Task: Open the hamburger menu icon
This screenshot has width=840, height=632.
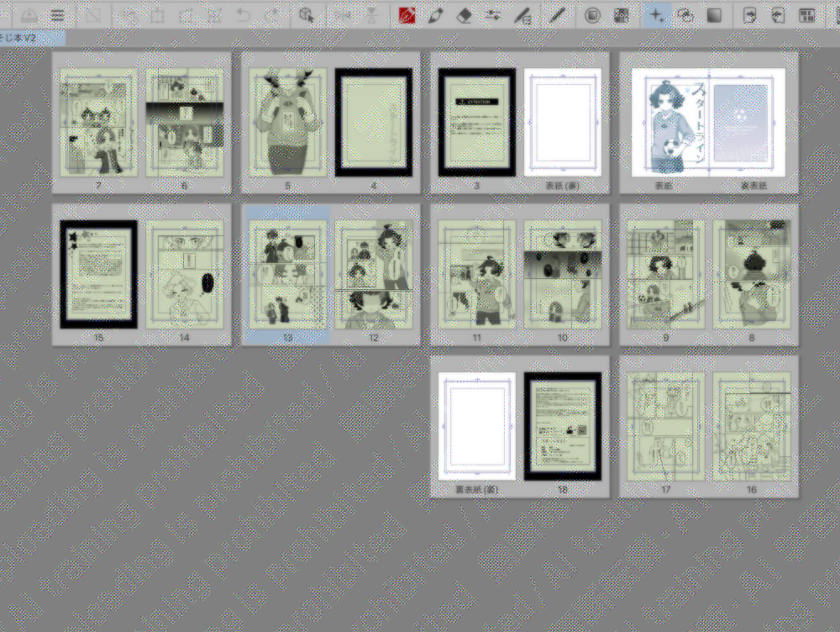Action: tap(57, 15)
